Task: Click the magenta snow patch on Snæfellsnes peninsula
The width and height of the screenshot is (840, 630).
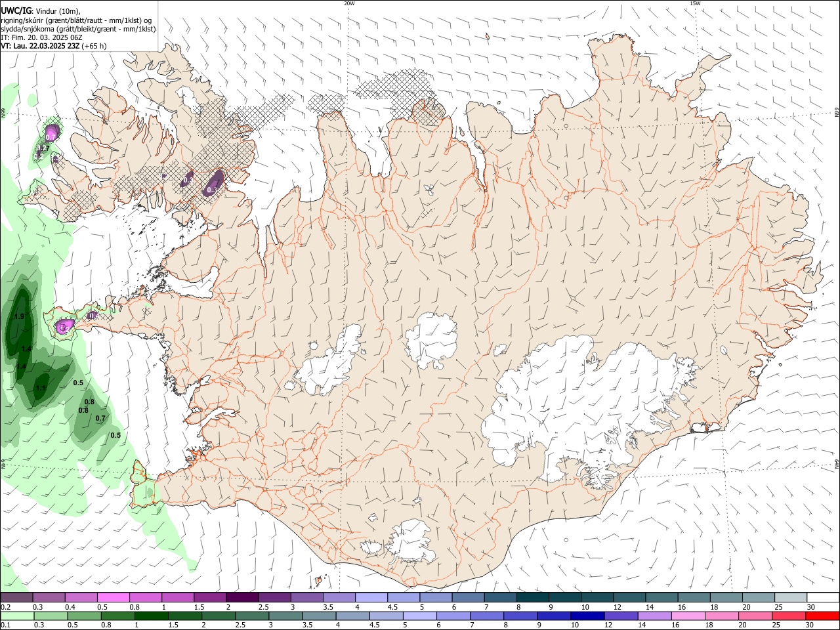Action: click(x=65, y=326)
